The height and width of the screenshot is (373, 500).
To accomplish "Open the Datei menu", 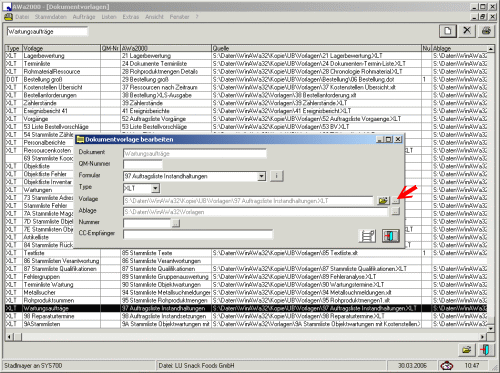I will [22, 17].
